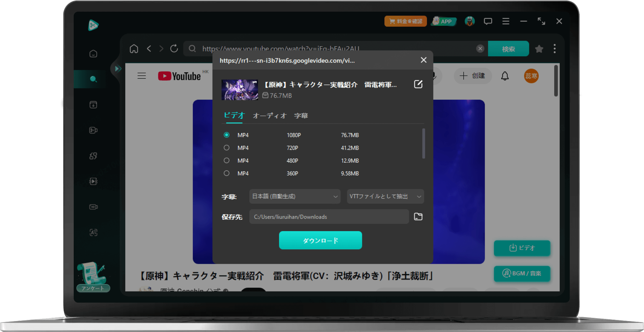Start the download with ダウンロード button

click(x=320, y=240)
